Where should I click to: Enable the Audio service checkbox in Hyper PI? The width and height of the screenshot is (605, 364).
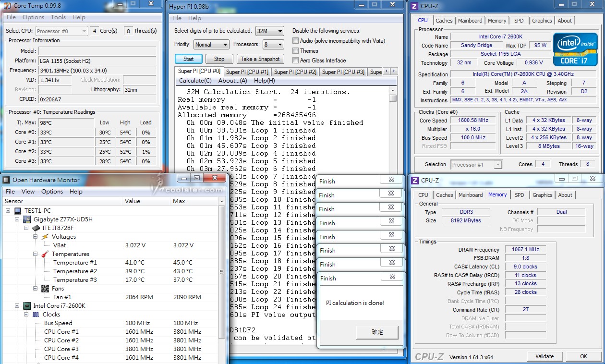[296, 41]
